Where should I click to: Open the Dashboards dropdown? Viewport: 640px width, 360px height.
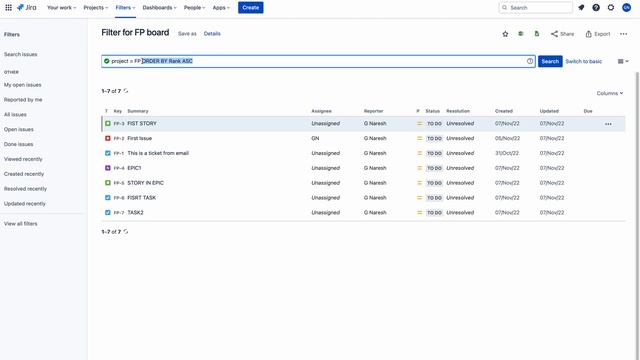(x=159, y=7)
